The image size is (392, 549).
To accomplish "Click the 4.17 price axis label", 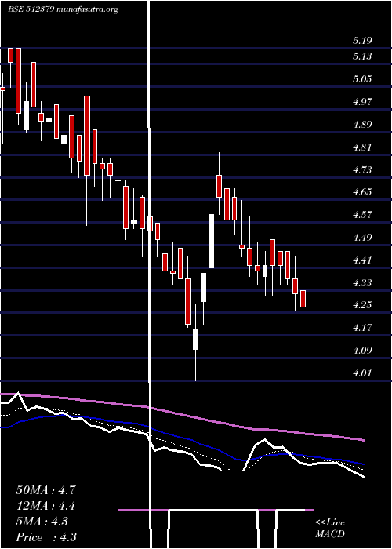I will 362,328.
